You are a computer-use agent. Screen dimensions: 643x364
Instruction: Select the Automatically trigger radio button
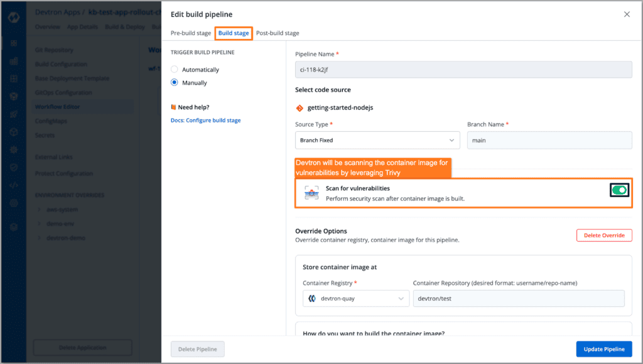click(174, 70)
